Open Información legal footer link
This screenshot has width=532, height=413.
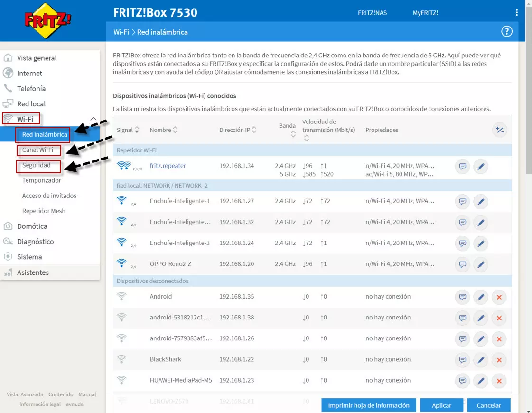(40, 404)
